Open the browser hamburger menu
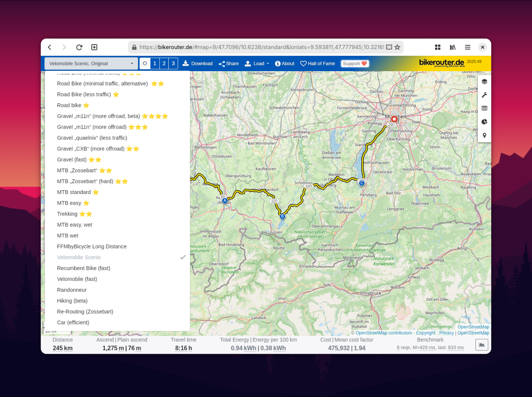Screen dimensions: 532x397 coord(468,47)
